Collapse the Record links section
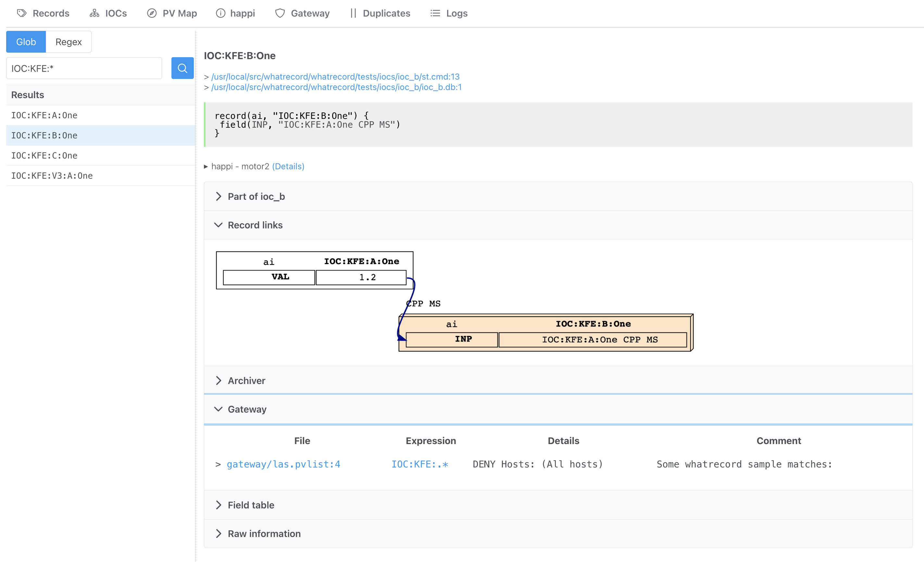 (219, 225)
